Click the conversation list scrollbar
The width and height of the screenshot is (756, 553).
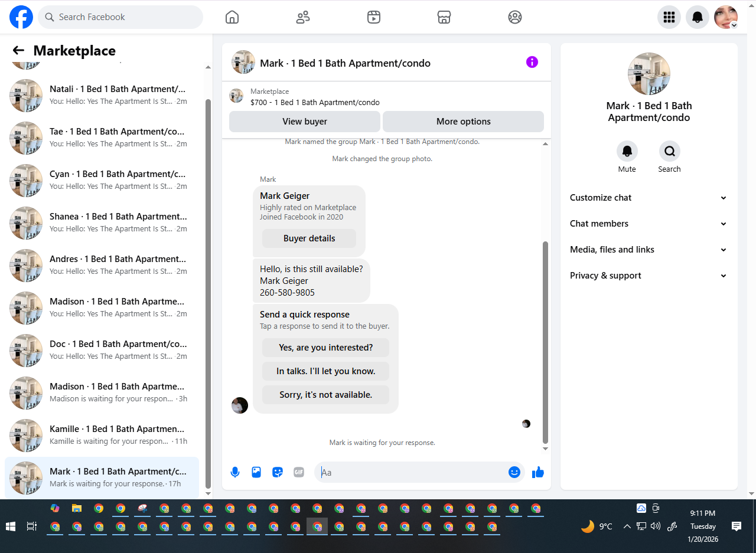[208, 293]
